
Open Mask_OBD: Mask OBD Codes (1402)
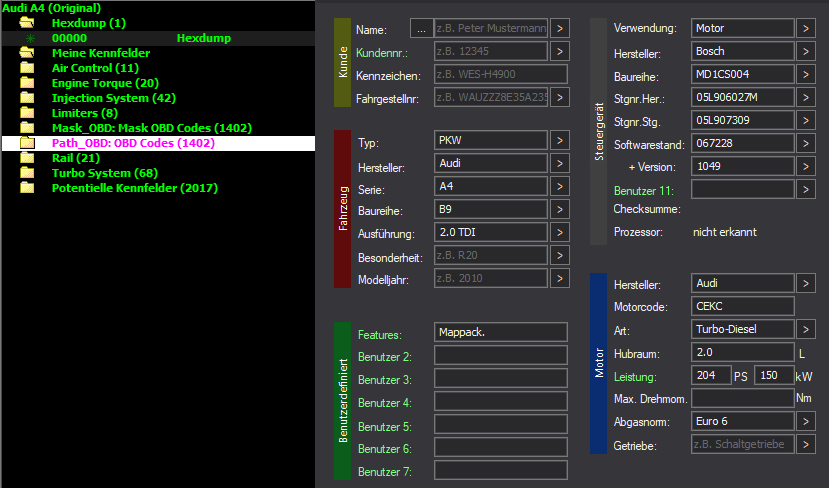(152, 128)
